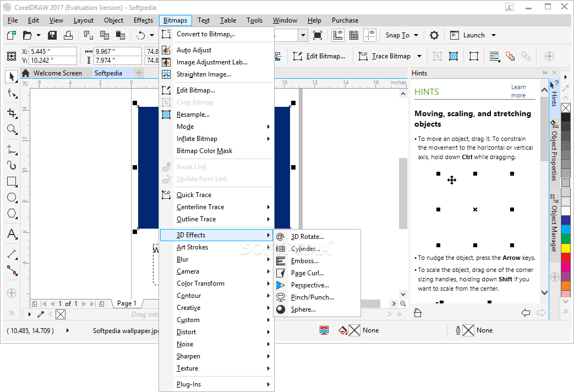Select the Polygon tool
The width and height of the screenshot is (574, 392).
click(12, 213)
